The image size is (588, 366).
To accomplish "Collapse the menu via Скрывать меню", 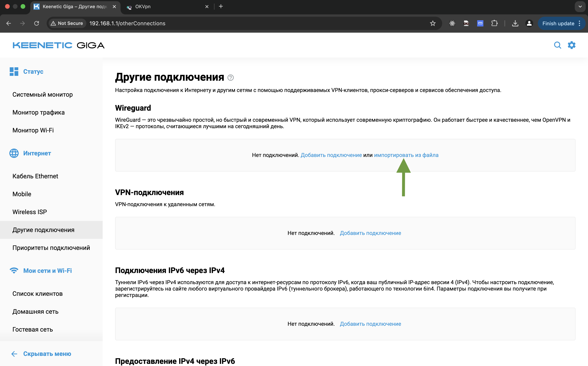I will click(47, 354).
